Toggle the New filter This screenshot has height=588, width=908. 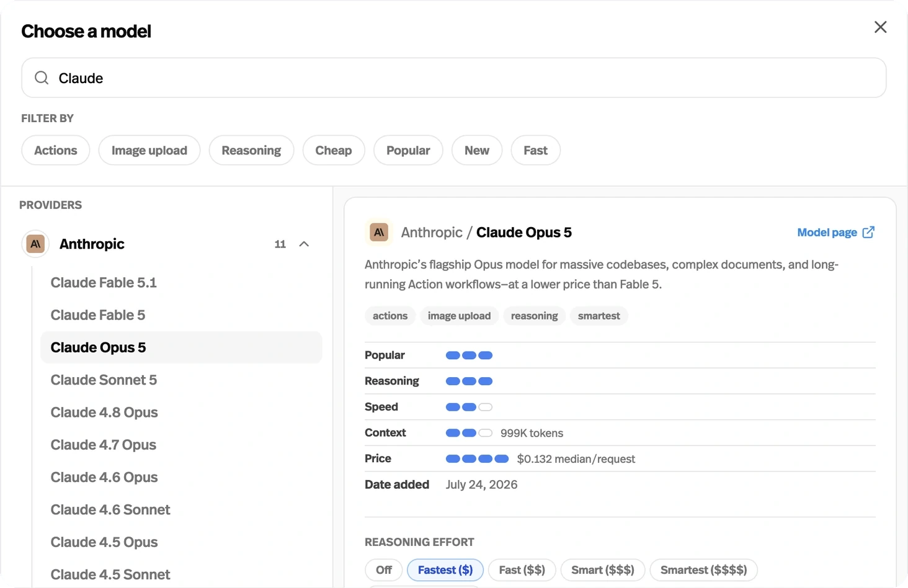[477, 150]
